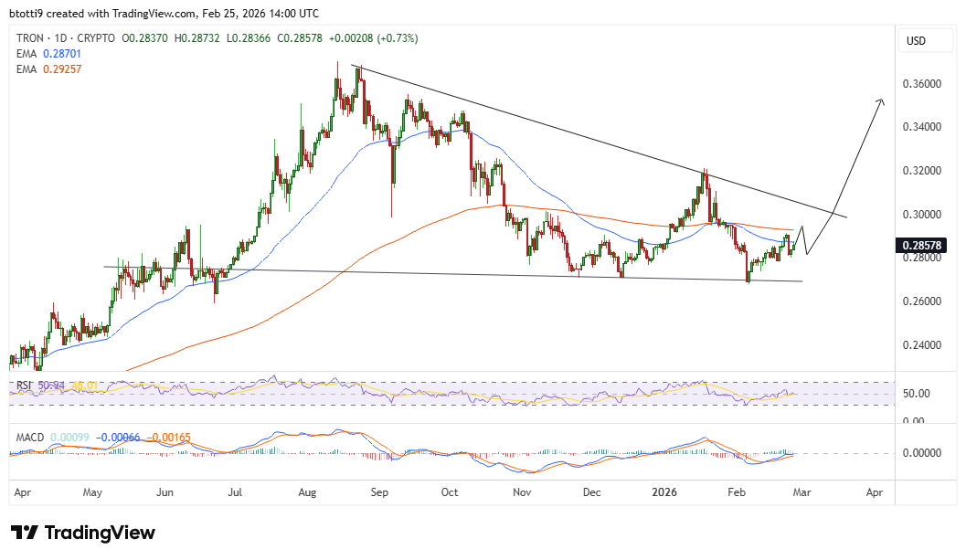
Task: Click the current price tag 0.28578
Action: click(926, 247)
